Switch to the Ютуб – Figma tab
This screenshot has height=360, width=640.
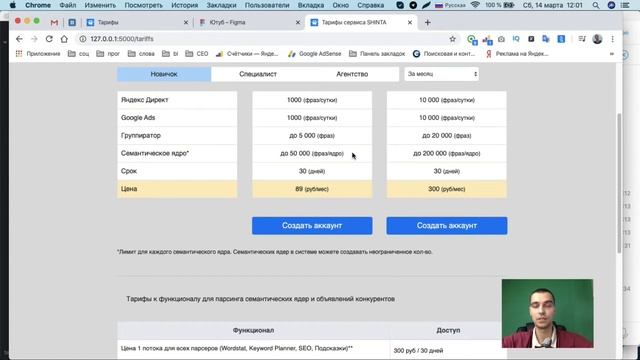[x=249, y=22]
